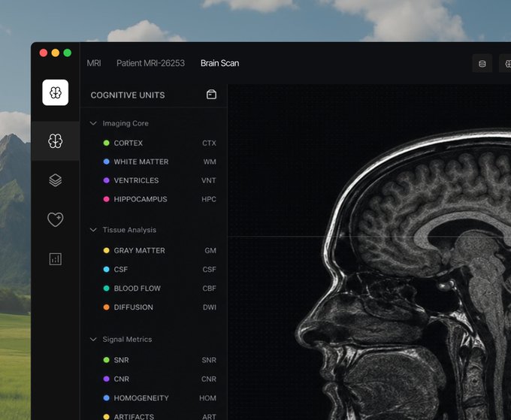The image size is (511, 420).
Task: Click the VNT abbreviation
Action: click(x=209, y=180)
